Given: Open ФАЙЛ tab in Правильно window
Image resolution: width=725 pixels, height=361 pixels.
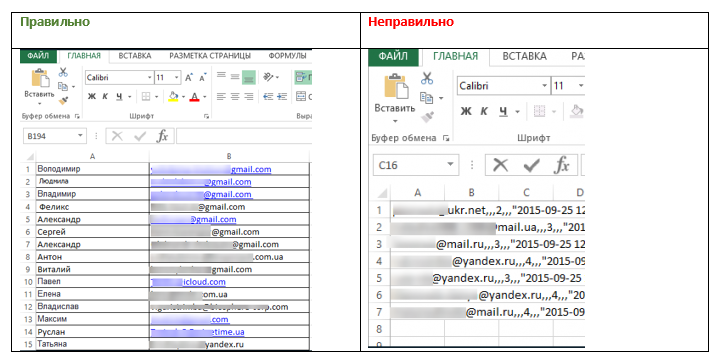Looking at the screenshot, I should (38, 56).
